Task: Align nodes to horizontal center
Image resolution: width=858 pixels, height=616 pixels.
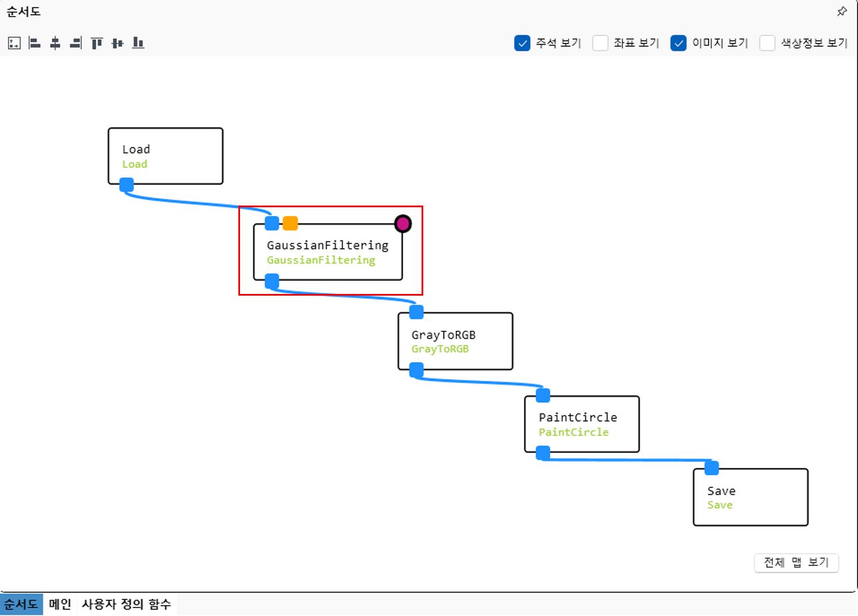Action: 55,43
